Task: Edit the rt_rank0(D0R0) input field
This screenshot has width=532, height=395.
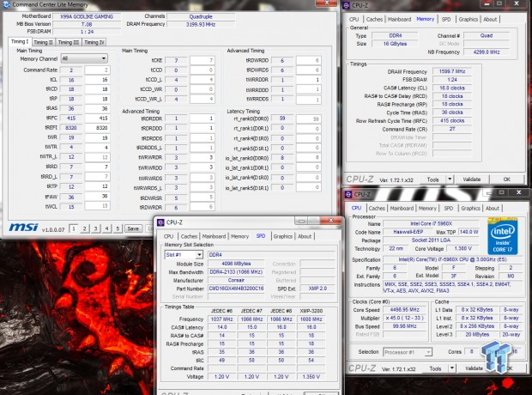Action: click(308, 118)
